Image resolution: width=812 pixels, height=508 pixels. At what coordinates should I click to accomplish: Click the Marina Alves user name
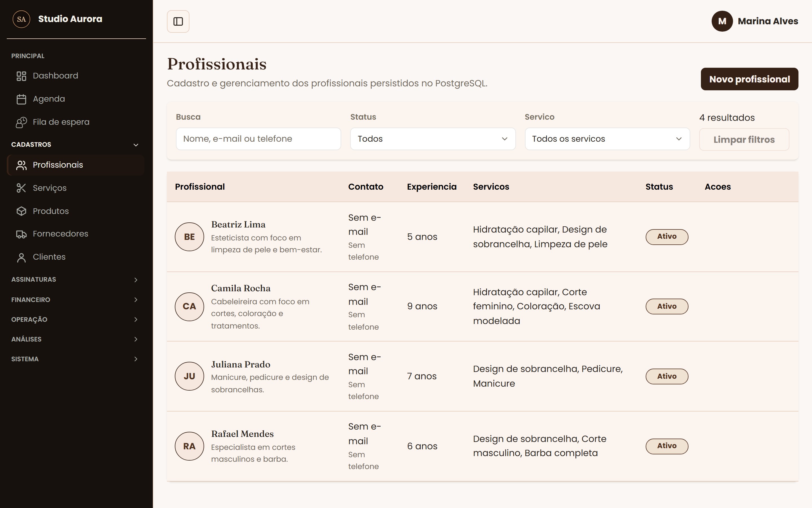tap(768, 21)
